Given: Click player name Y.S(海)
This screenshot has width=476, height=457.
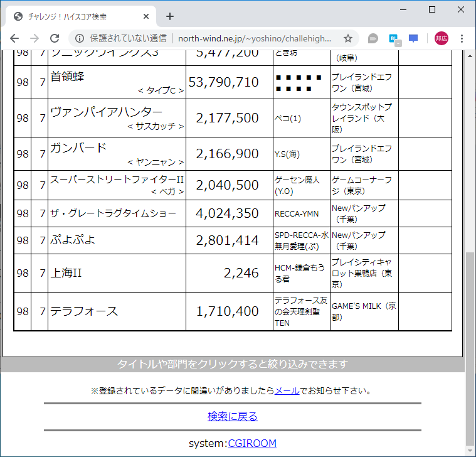Looking at the screenshot, I should point(287,154).
